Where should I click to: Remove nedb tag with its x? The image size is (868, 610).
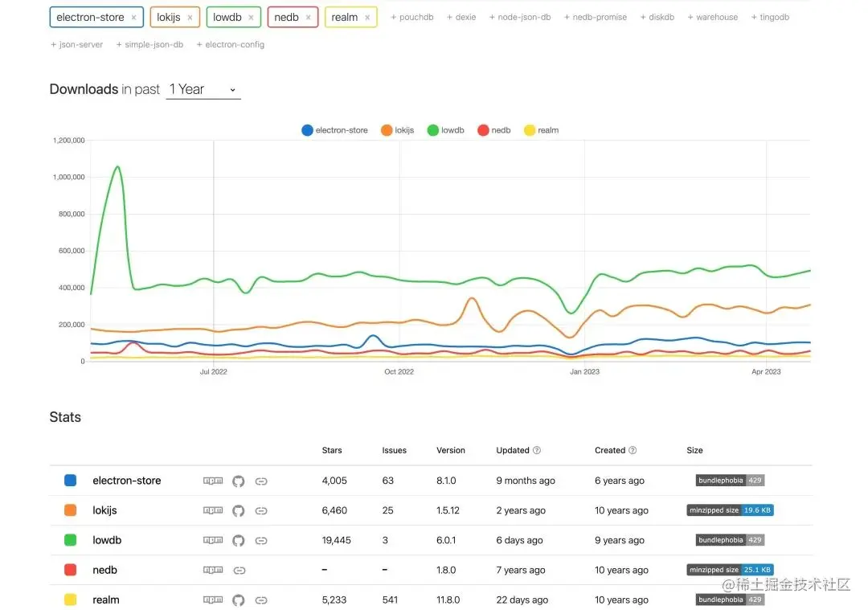(309, 18)
